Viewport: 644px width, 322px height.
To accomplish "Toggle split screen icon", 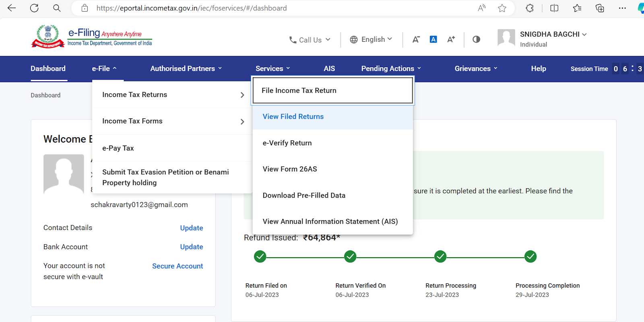I will (x=554, y=8).
